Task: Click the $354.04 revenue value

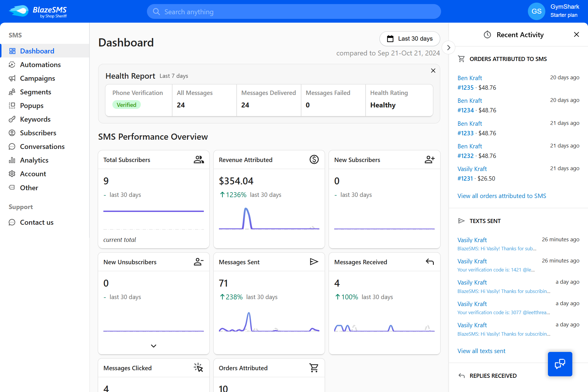Action: pos(236,181)
